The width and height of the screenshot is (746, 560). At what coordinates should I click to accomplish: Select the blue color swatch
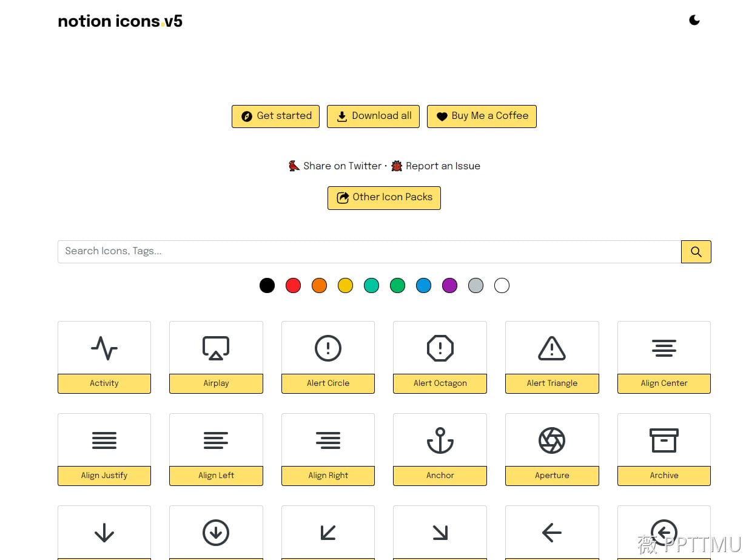(x=423, y=285)
